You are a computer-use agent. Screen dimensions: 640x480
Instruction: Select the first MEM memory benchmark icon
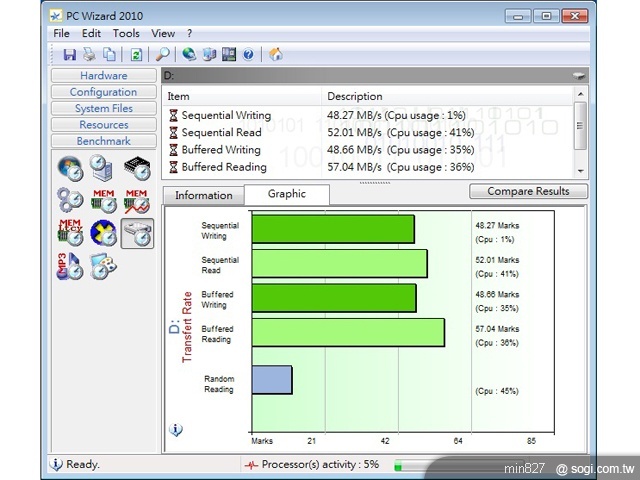103,200
